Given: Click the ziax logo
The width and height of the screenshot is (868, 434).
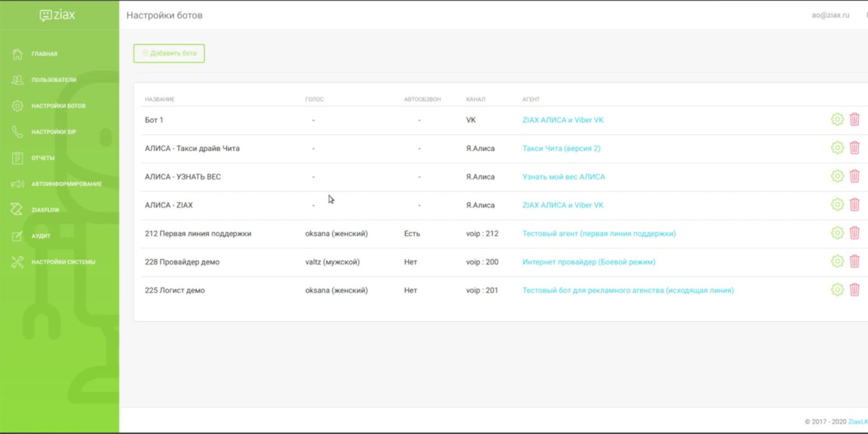Looking at the screenshot, I should (57, 15).
